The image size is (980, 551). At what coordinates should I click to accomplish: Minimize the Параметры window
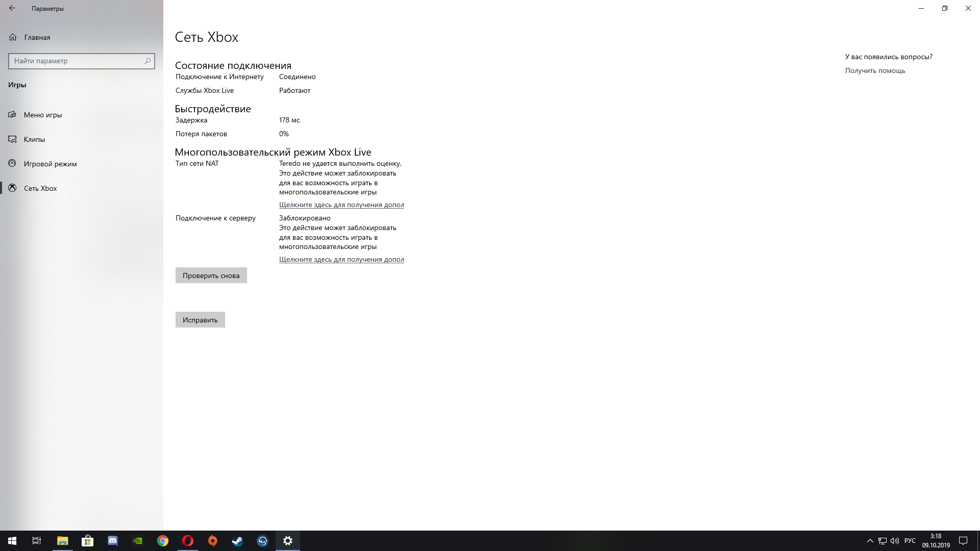coord(921,8)
